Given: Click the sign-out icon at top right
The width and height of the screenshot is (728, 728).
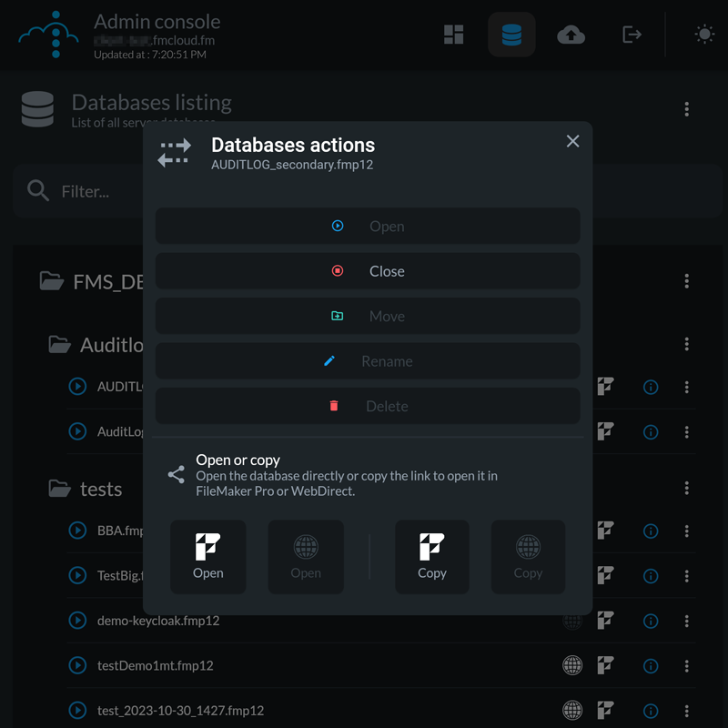Looking at the screenshot, I should point(632,35).
